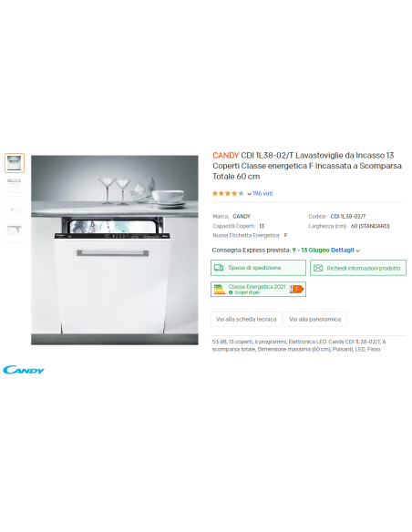The width and height of the screenshot is (412, 532).
Task: Open the 196 voti reviews link
Action: pos(263,193)
